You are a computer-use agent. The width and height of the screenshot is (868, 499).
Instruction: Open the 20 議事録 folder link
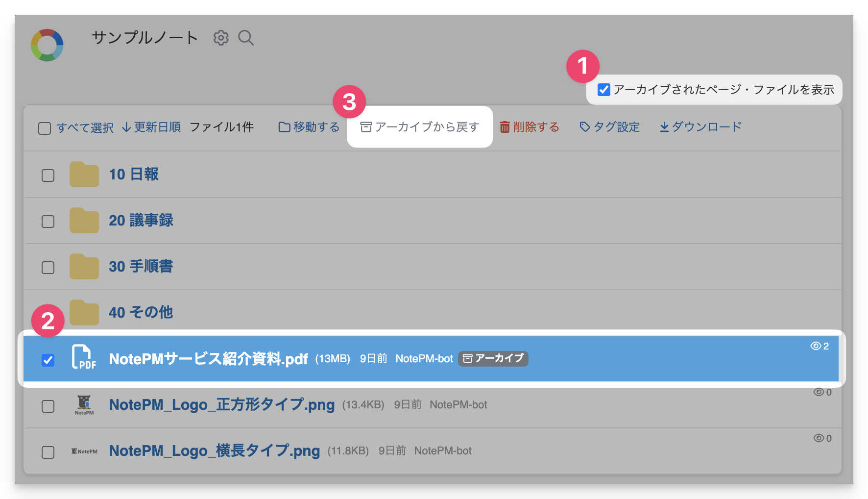tap(141, 221)
